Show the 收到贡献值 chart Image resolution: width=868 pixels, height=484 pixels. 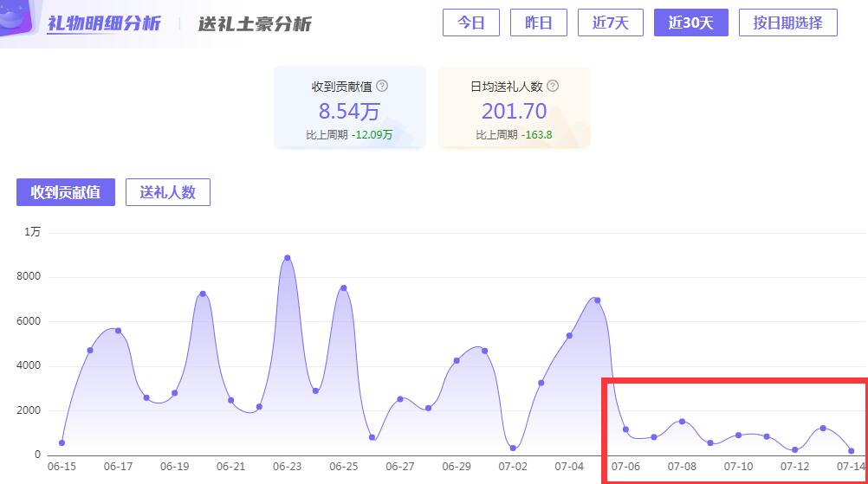pos(66,192)
